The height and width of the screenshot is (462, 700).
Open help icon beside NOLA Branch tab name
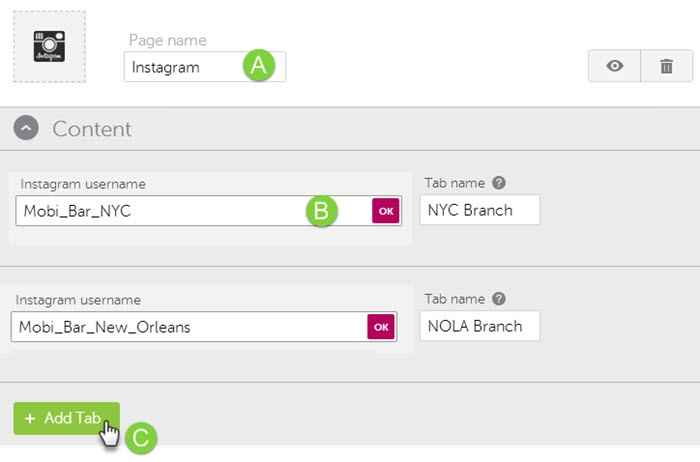coord(498,299)
